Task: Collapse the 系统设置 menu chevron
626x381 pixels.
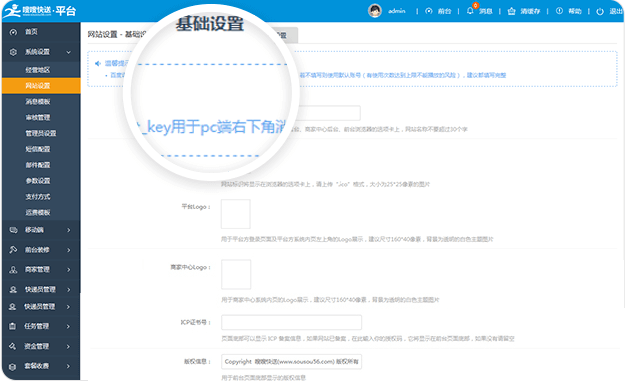Action: [69, 52]
